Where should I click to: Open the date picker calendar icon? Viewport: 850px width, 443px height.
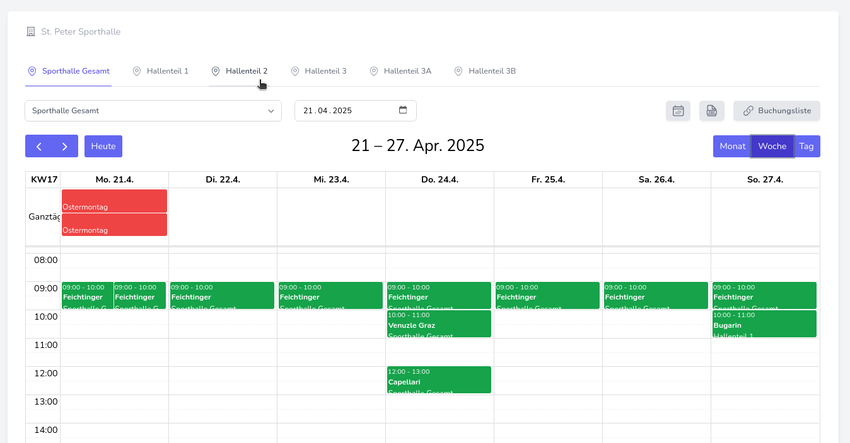coord(403,110)
